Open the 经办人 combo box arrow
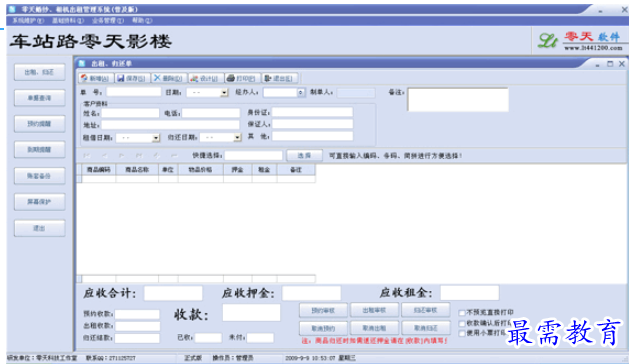Screen dimensions: 629x364 coord(300,93)
